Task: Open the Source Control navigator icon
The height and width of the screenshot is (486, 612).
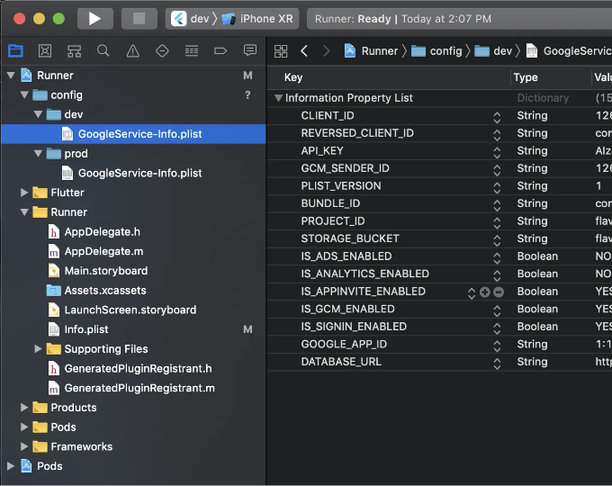Action: 45,51
